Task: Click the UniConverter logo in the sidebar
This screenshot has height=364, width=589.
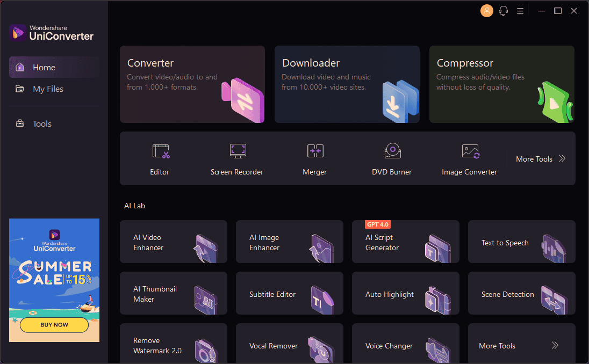Action: [x=52, y=33]
